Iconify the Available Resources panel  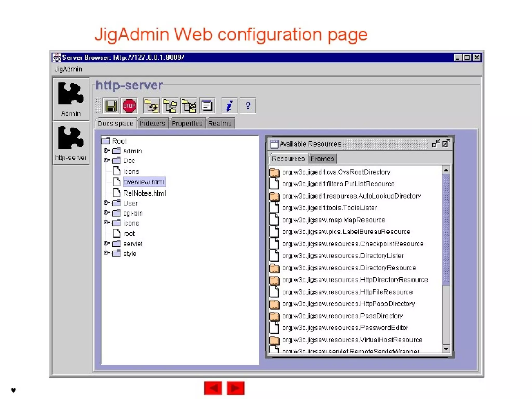pyautogui.click(x=436, y=143)
